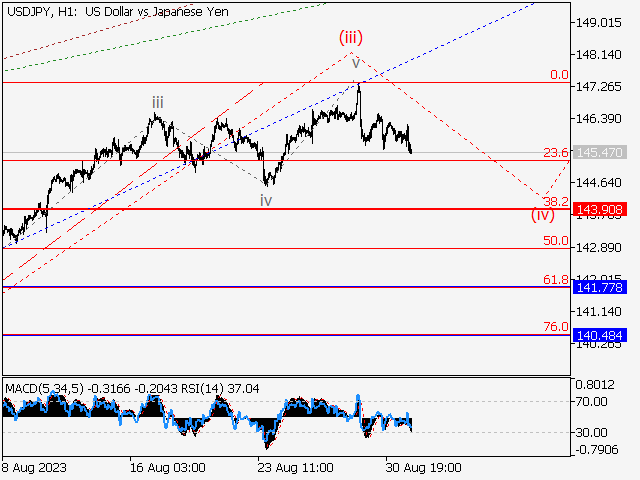The width and height of the screenshot is (640, 480).
Task: Click the 147.265 price axis value
Action: tap(598, 87)
